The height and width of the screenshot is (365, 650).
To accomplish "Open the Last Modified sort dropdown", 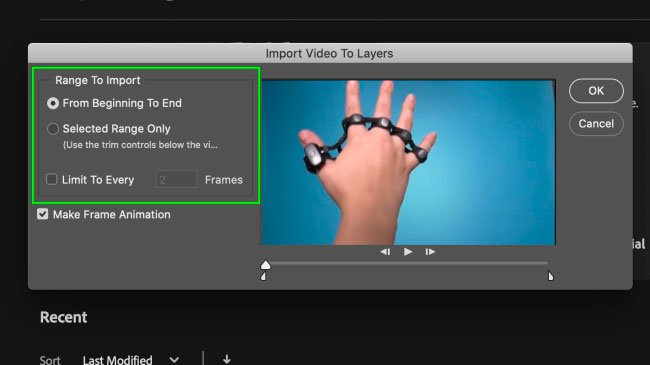I will 131,360.
